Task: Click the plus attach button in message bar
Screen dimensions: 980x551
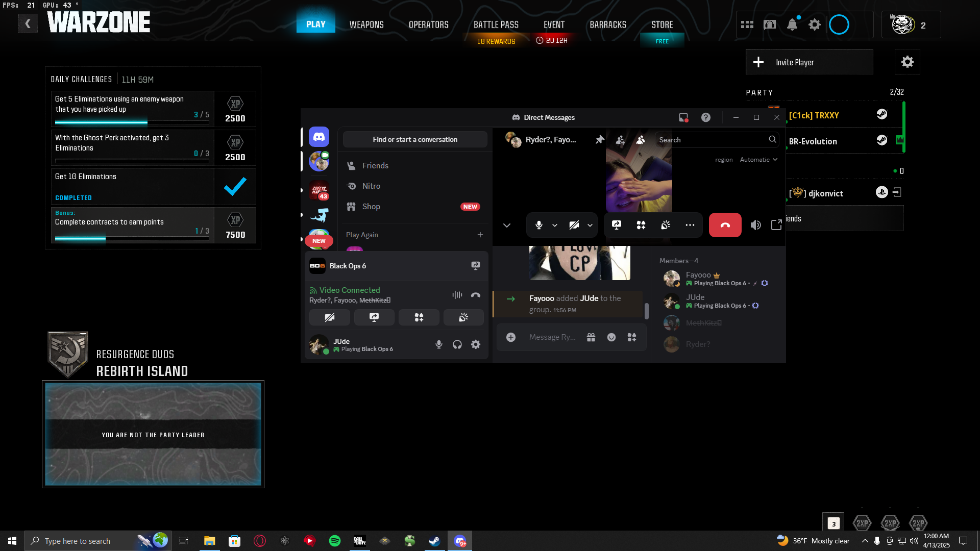Action: pyautogui.click(x=511, y=337)
